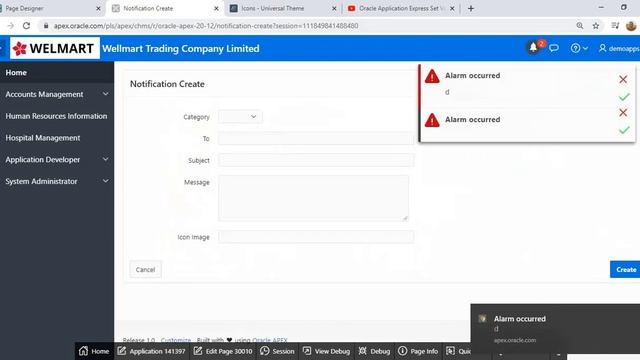Close the Notification Create tab

coord(216,8)
